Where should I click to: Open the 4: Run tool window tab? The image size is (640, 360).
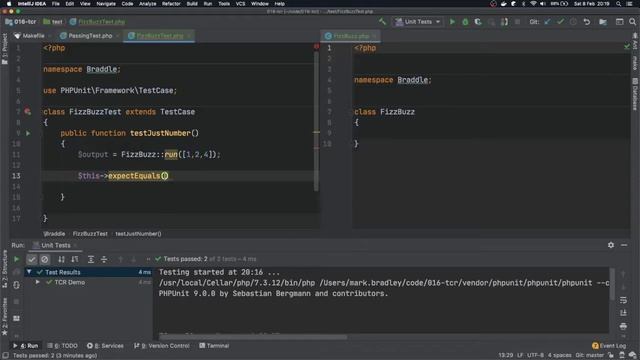[26, 346]
